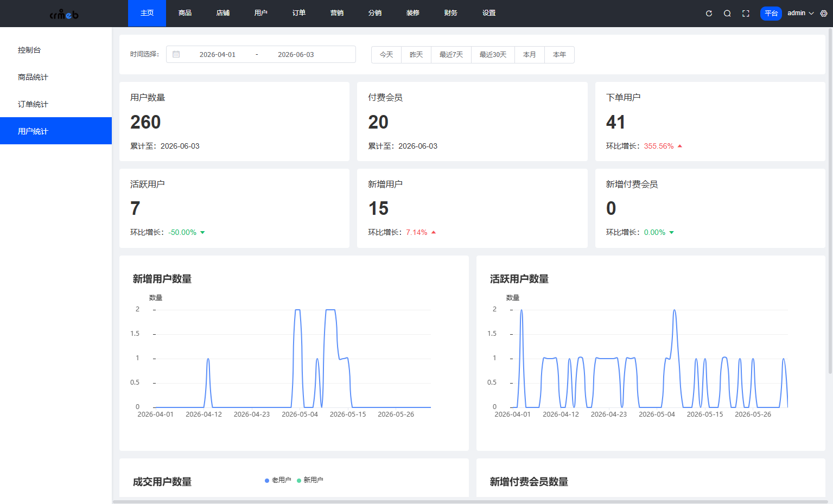Click the 活跃用户 value 7
The image size is (833, 504).
135,208
